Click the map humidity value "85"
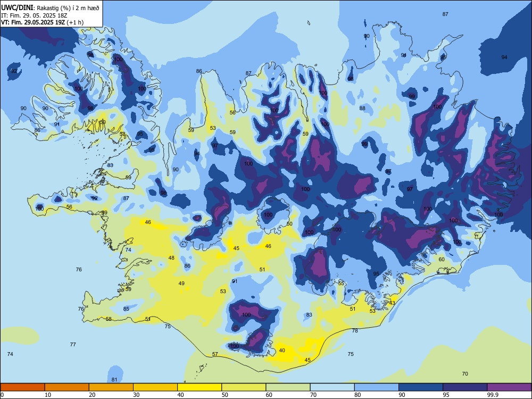This screenshot has height=399, width=532. pos(126,309)
